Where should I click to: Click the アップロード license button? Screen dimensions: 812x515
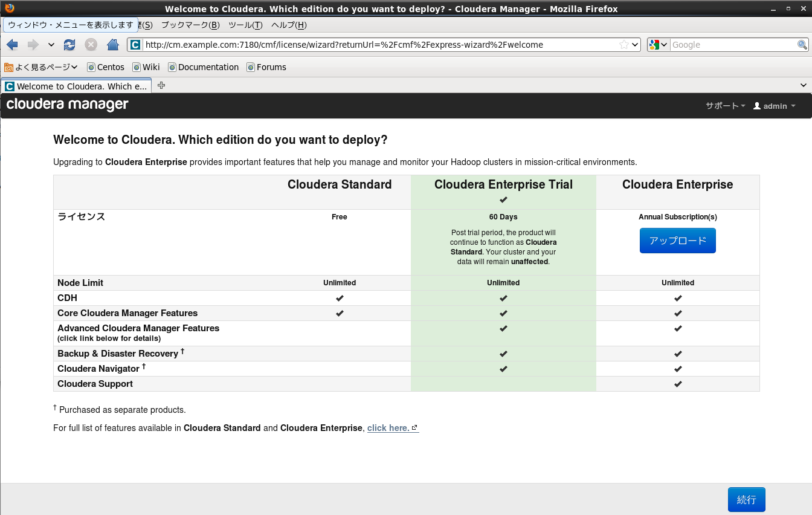[x=677, y=241]
